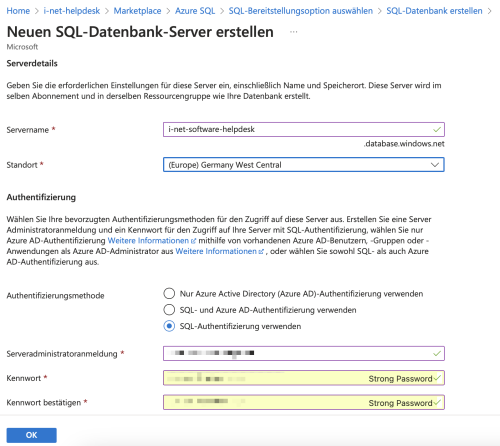Click the Serverdetails section heading
This screenshot has height=446, width=500.
click(32, 63)
